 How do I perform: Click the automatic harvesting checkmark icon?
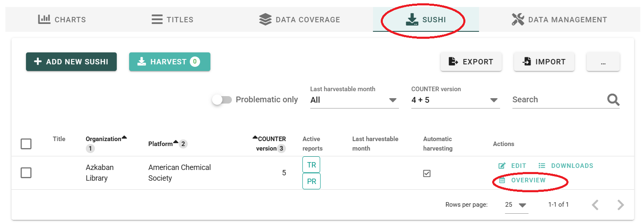427,173
